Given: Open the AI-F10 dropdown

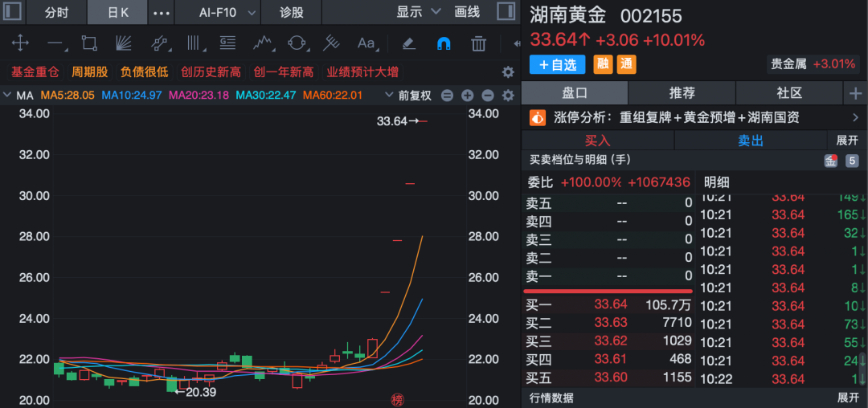Looking at the screenshot, I should click(228, 12).
